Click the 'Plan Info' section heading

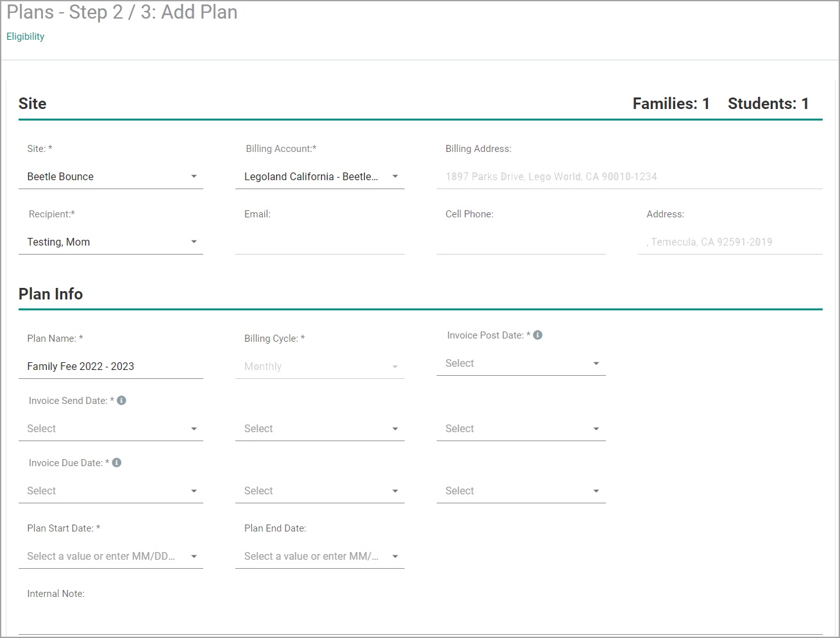51,294
